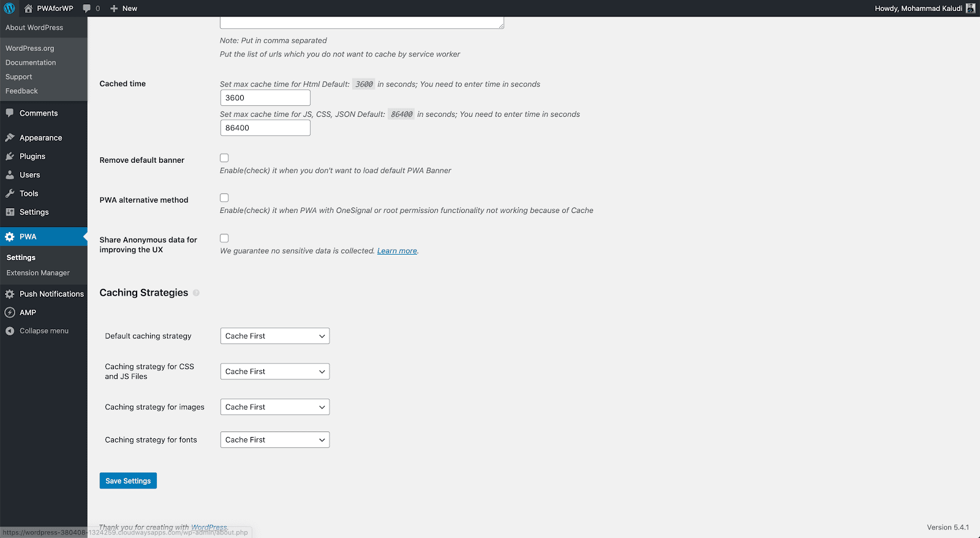Click the Caching Strategies heading

coord(144,293)
